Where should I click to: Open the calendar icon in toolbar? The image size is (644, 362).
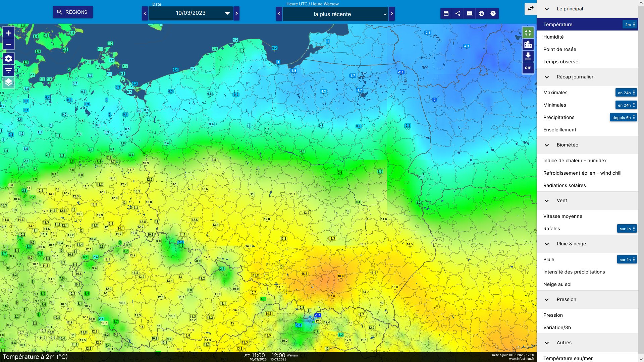(x=446, y=13)
